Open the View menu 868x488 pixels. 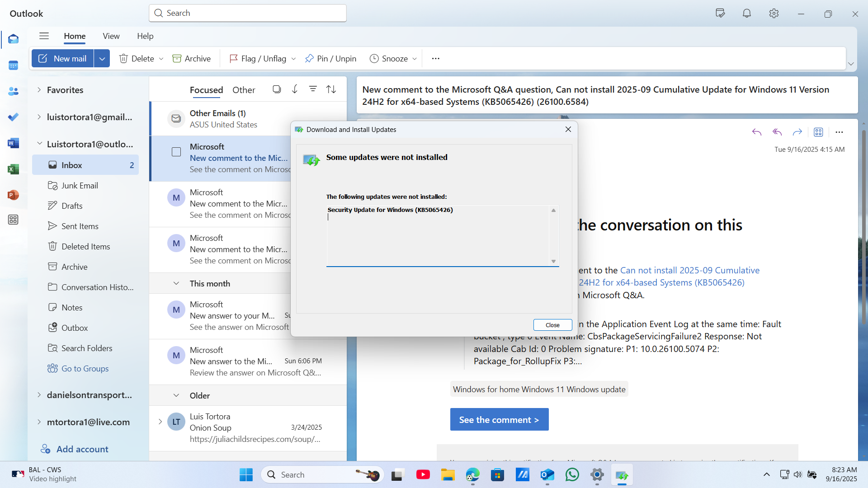coord(111,36)
